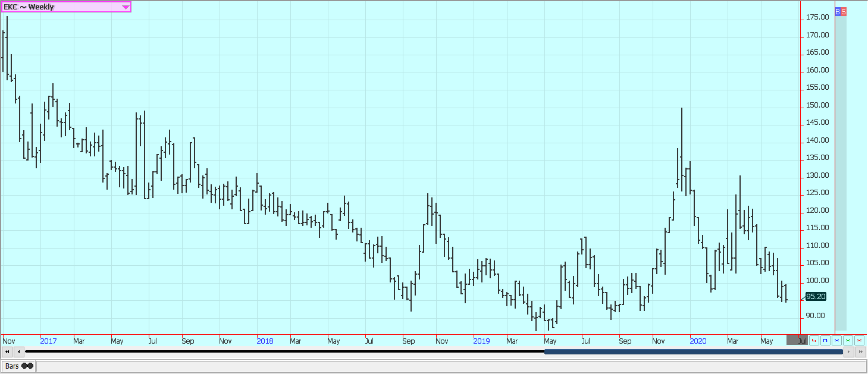Click the blue B buy button

(x=838, y=11)
